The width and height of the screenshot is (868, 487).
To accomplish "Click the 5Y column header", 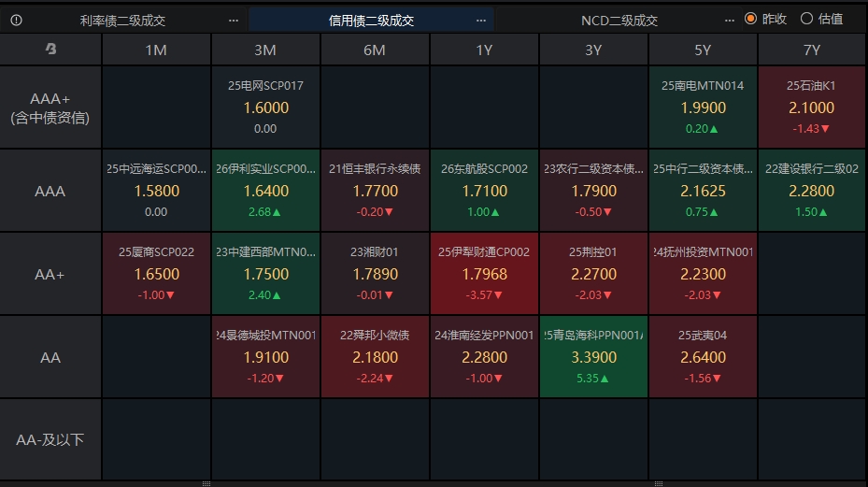I will (x=703, y=50).
